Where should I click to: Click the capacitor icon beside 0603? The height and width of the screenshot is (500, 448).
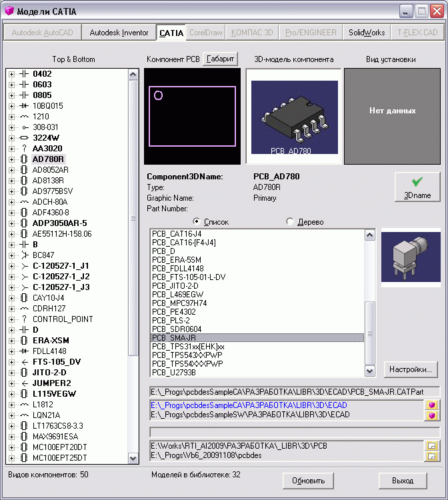coord(24,85)
